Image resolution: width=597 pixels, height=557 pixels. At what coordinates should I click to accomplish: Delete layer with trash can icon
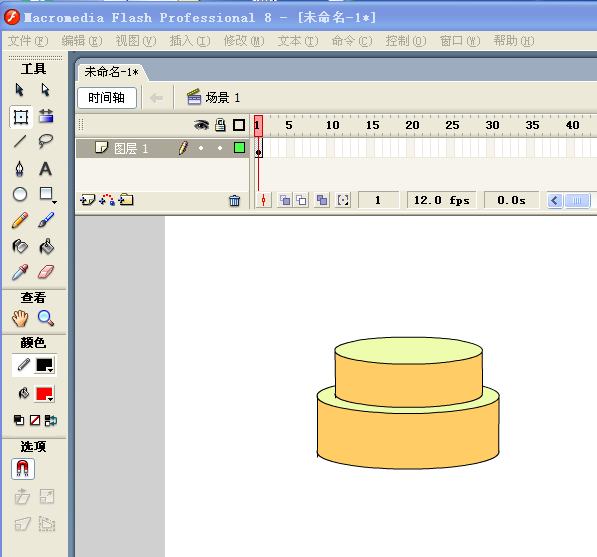[235, 200]
